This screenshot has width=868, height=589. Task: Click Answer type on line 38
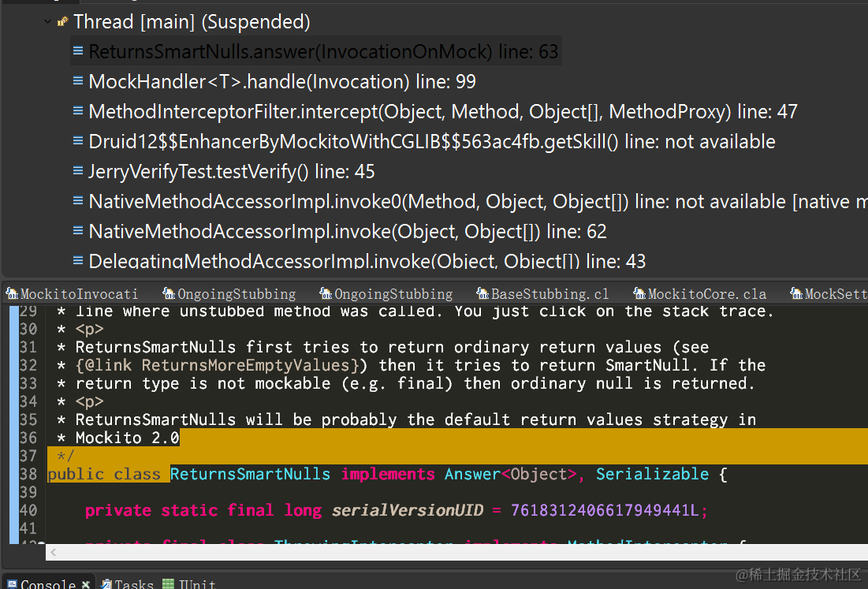472,475
